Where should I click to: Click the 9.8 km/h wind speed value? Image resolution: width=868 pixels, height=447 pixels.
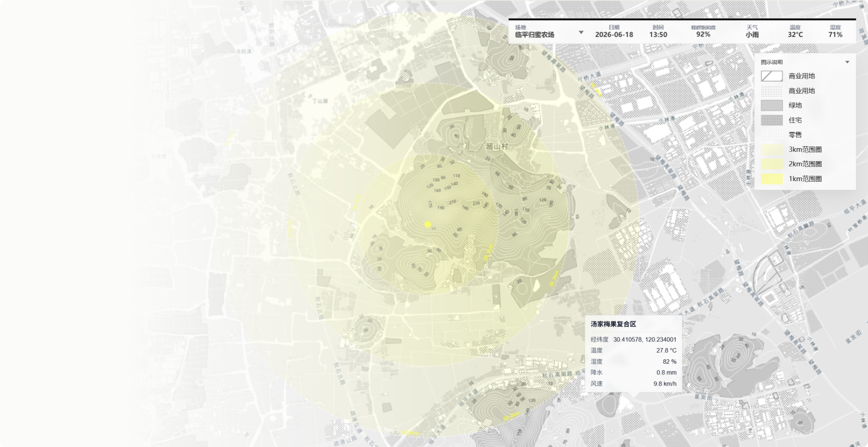click(665, 384)
